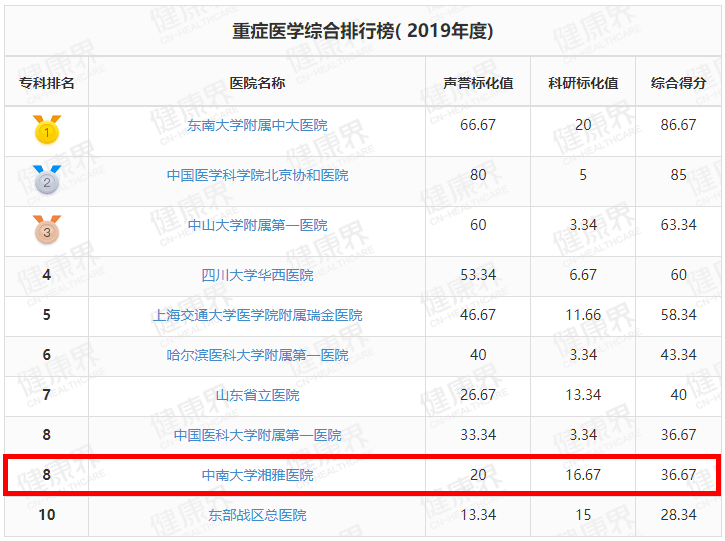Select the 6.67 research value cell
This screenshot has height=541, width=725.
[583, 275]
